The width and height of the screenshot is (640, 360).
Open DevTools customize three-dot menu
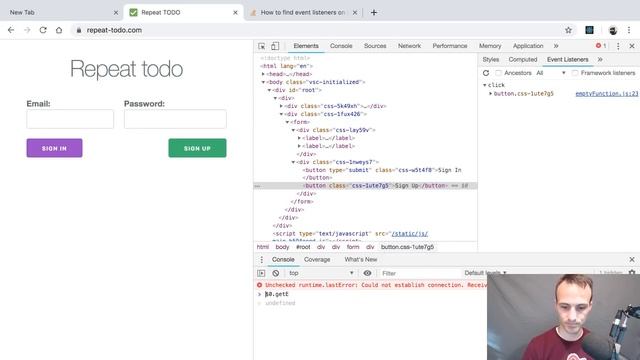pos(618,46)
